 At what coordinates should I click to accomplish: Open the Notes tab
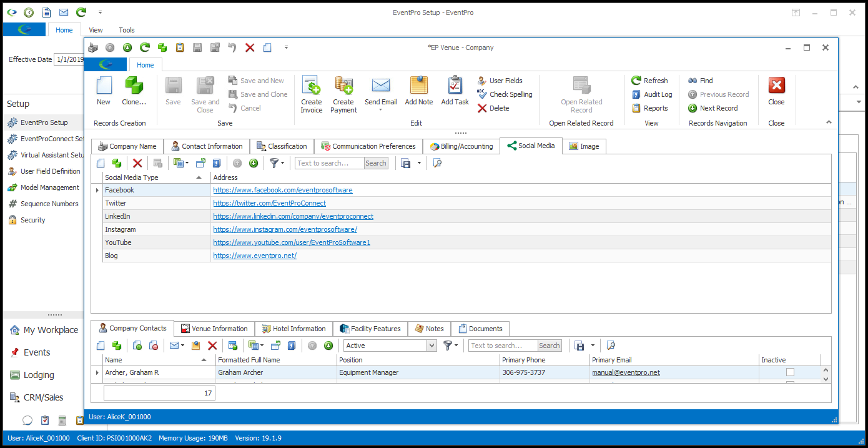[429, 329]
